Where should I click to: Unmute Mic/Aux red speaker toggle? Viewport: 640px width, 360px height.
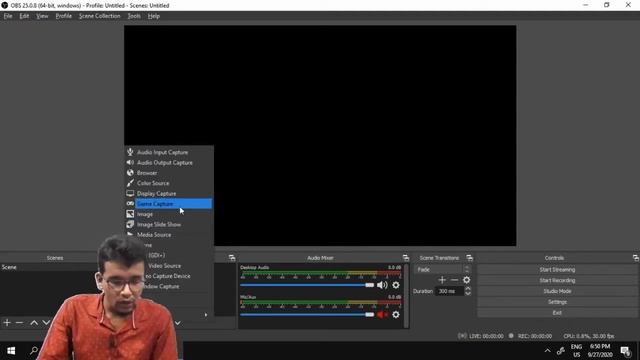tap(382, 315)
